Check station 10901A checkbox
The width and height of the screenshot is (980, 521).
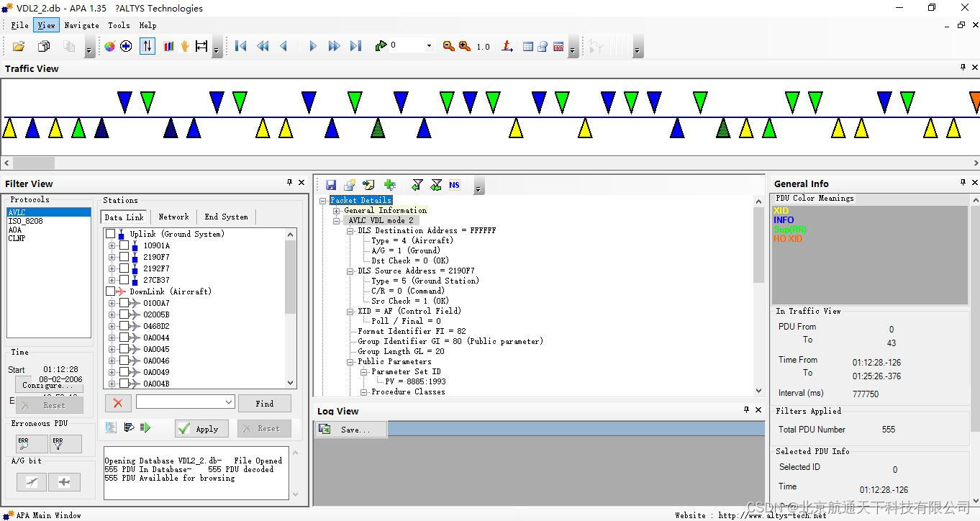point(124,245)
